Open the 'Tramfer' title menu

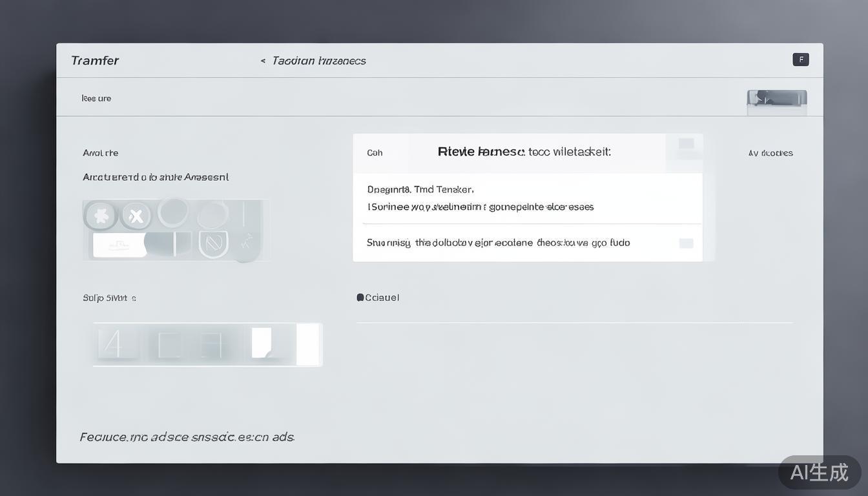(x=95, y=61)
